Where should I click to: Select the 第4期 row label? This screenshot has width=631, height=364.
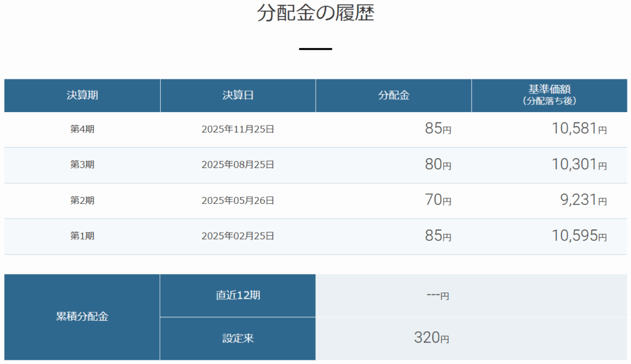pyautogui.click(x=82, y=129)
